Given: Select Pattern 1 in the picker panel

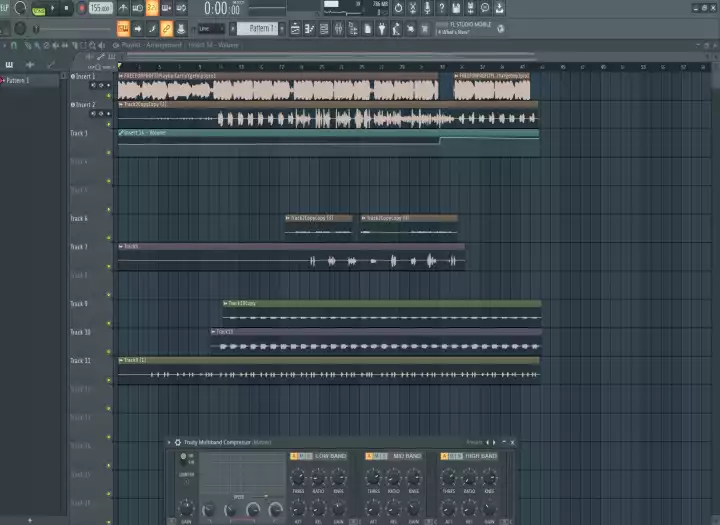Looking at the screenshot, I should click(x=29, y=80).
